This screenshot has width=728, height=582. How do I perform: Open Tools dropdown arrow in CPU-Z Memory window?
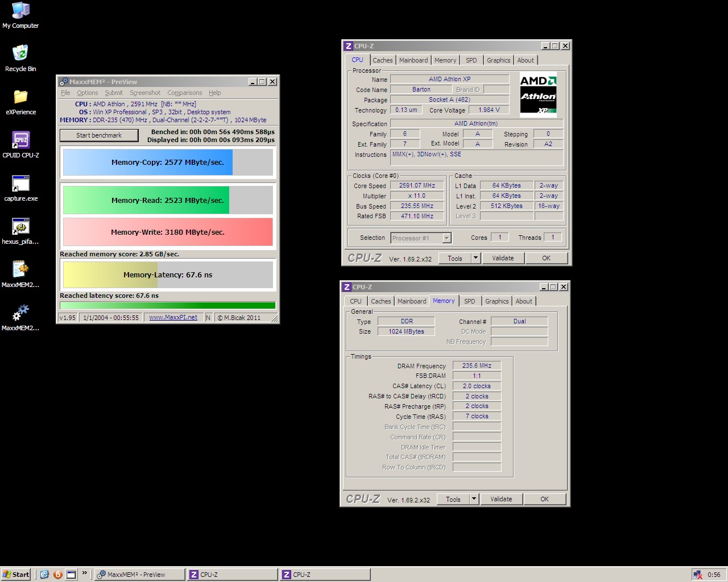(474, 499)
